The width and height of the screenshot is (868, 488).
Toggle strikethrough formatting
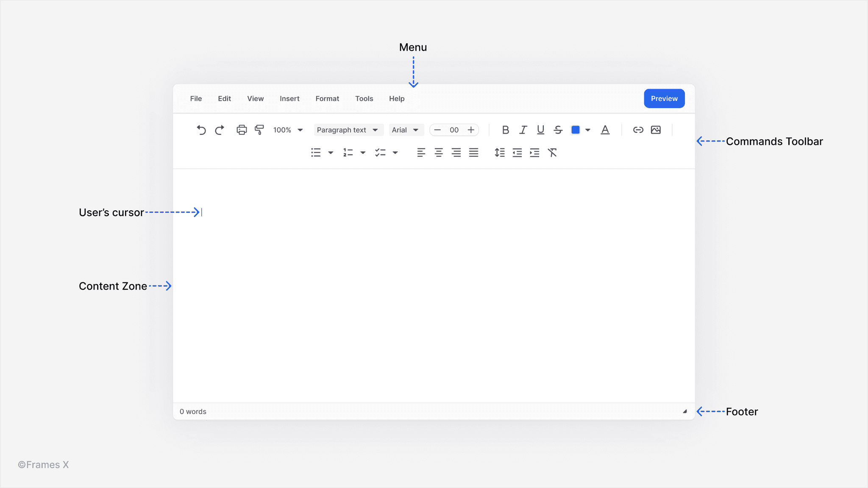[558, 130]
